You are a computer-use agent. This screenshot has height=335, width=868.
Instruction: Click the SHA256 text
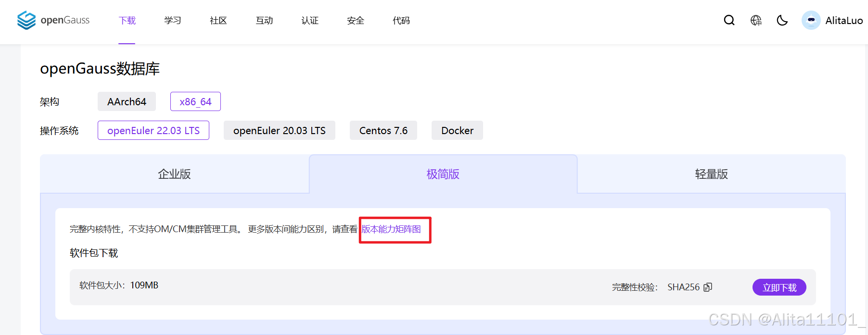click(683, 287)
